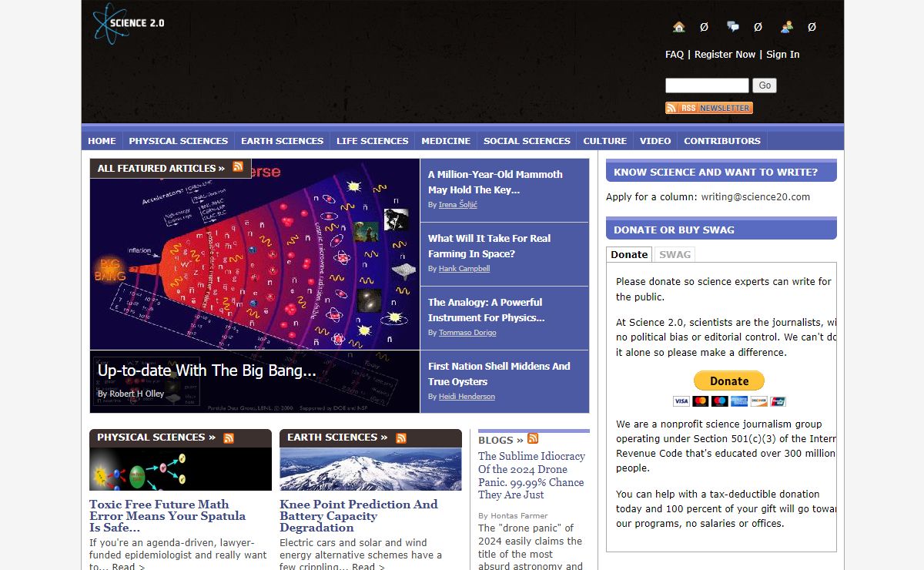Open the Physical Sciences section RSS feed icon
The height and width of the screenshot is (570, 924).
229,438
